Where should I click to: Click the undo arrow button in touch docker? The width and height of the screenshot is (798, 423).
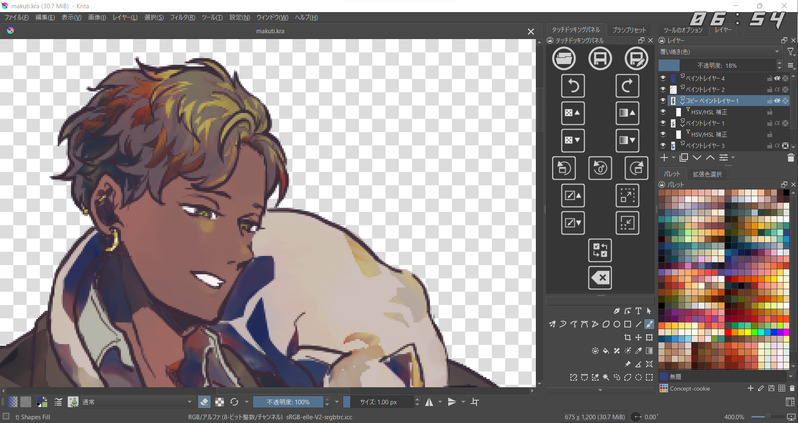[573, 86]
